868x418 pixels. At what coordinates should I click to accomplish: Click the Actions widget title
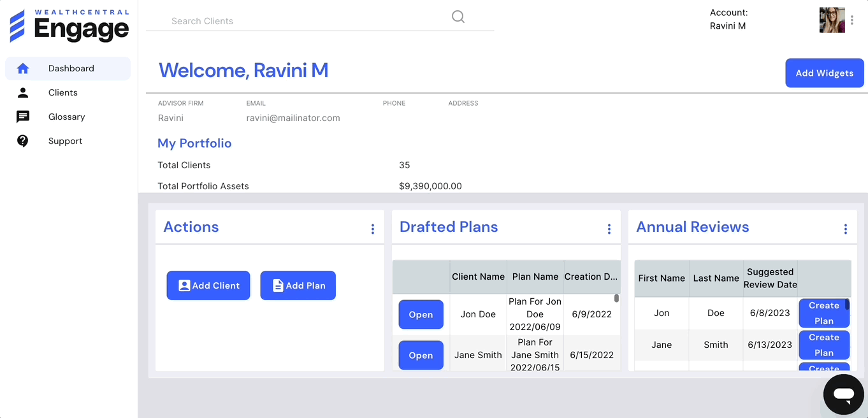pyautogui.click(x=191, y=227)
